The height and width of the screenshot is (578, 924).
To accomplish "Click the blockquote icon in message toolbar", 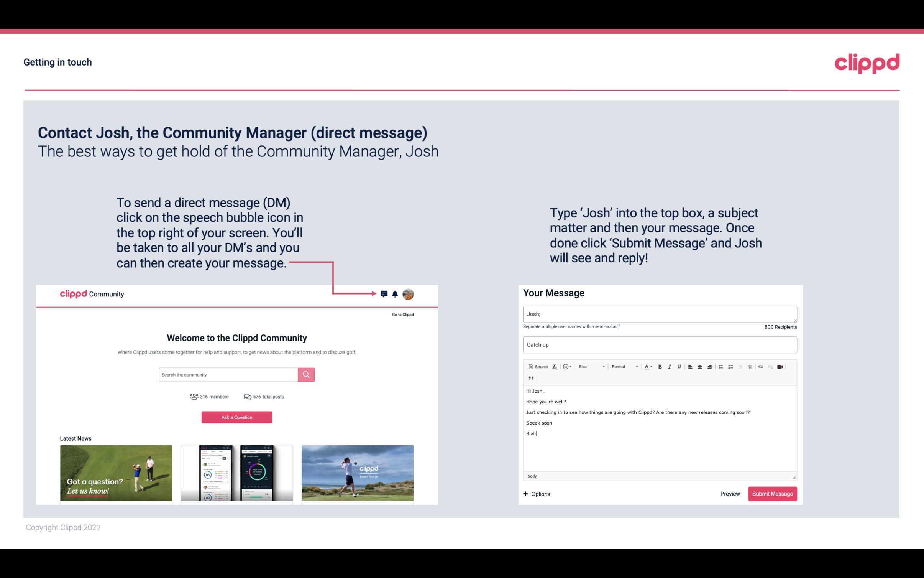I will click(x=530, y=377).
